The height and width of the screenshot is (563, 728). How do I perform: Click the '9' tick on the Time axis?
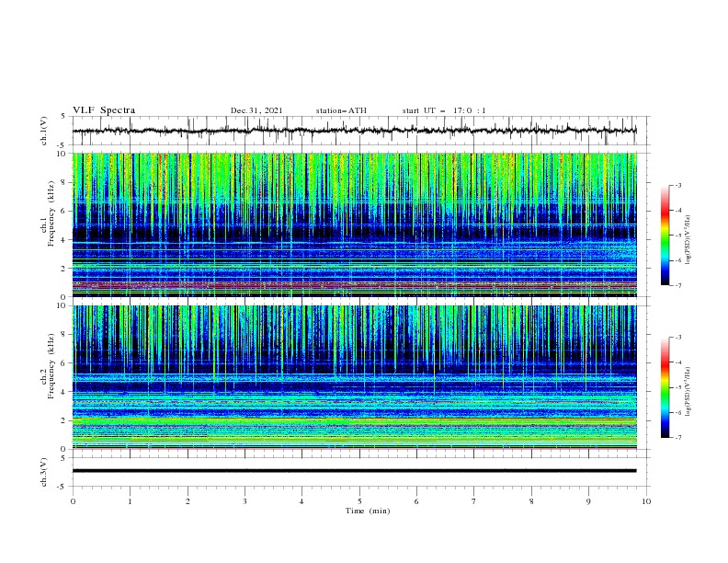588,501
